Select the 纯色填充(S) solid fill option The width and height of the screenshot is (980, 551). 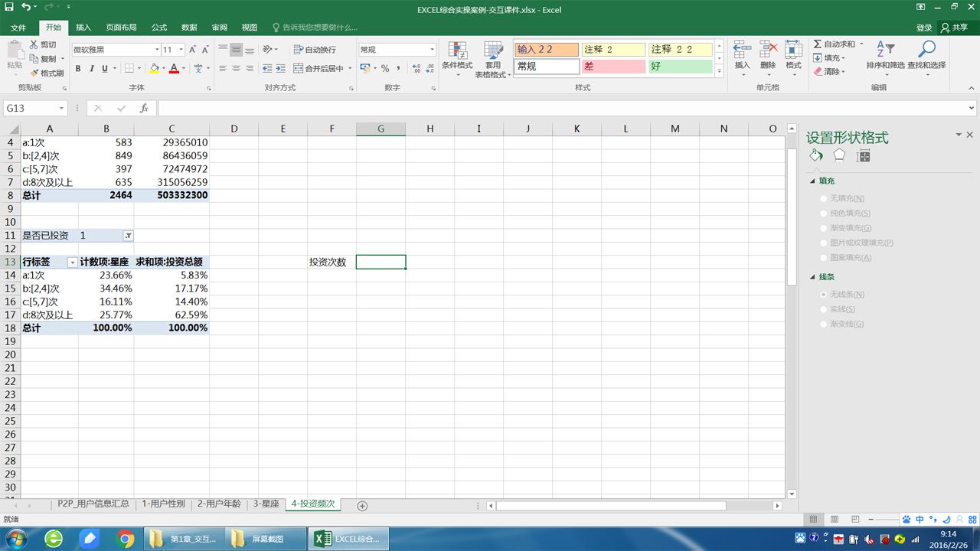tap(845, 214)
